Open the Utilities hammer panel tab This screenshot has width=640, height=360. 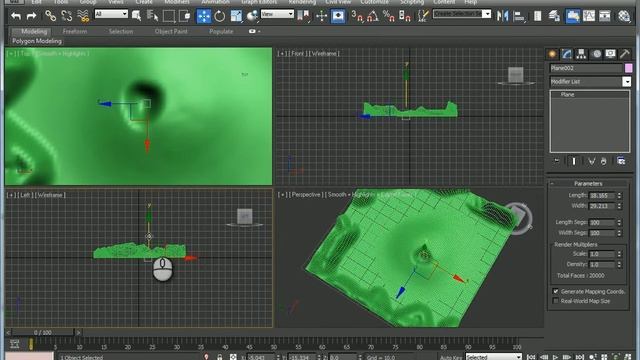[x=625, y=54]
